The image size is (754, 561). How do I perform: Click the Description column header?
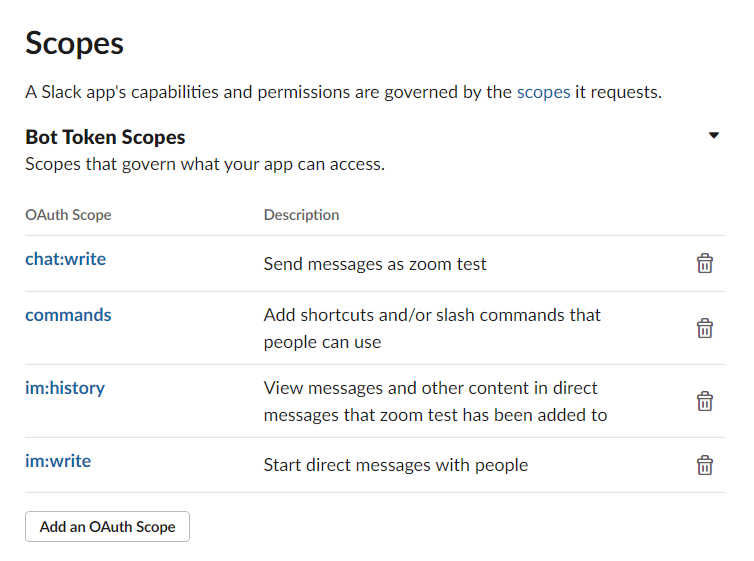pos(302,214)
